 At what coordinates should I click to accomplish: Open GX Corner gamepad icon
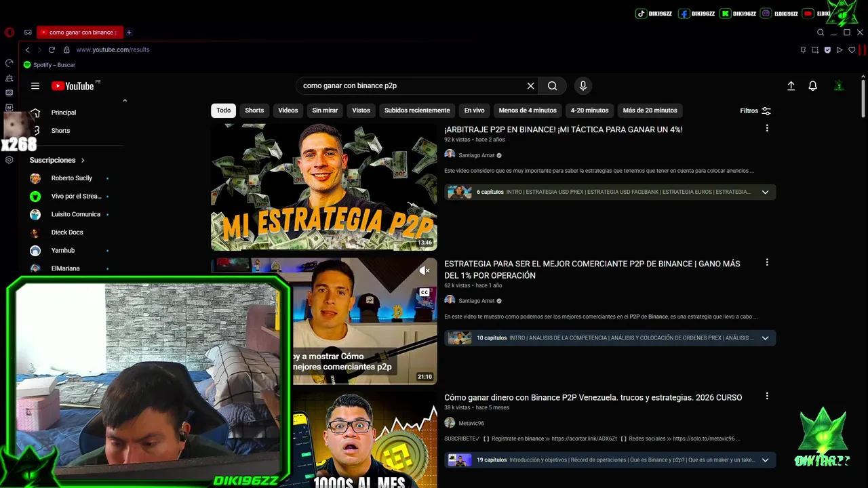pyautogui.click(x=28, y=32)
